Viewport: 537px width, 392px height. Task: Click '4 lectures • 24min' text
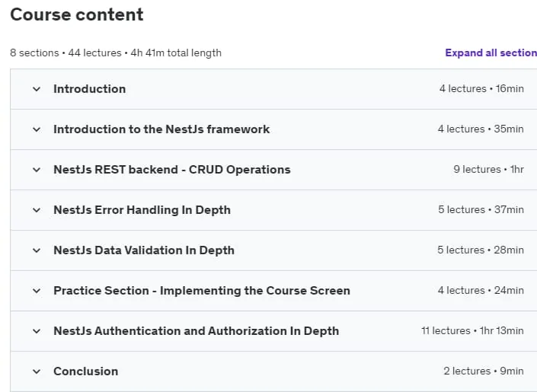481,291
